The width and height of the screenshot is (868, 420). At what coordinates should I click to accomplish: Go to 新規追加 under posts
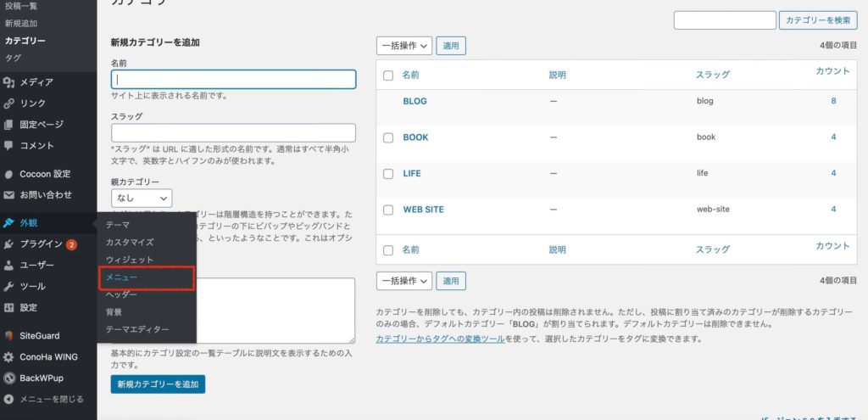tap(21, 24)
